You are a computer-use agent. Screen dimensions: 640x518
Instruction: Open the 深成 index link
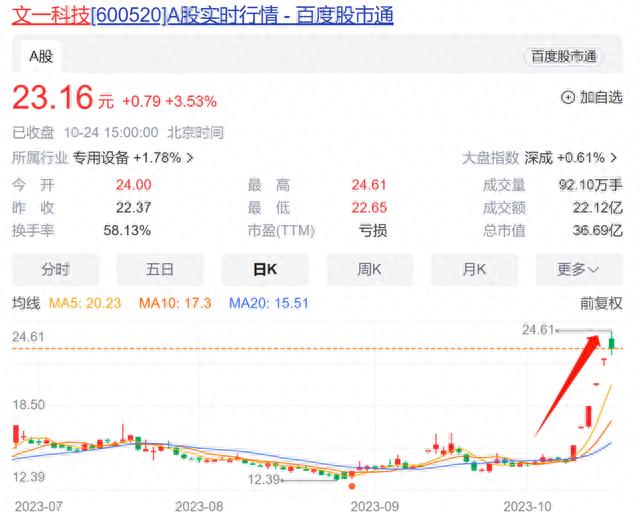click(x=564, y=158)
